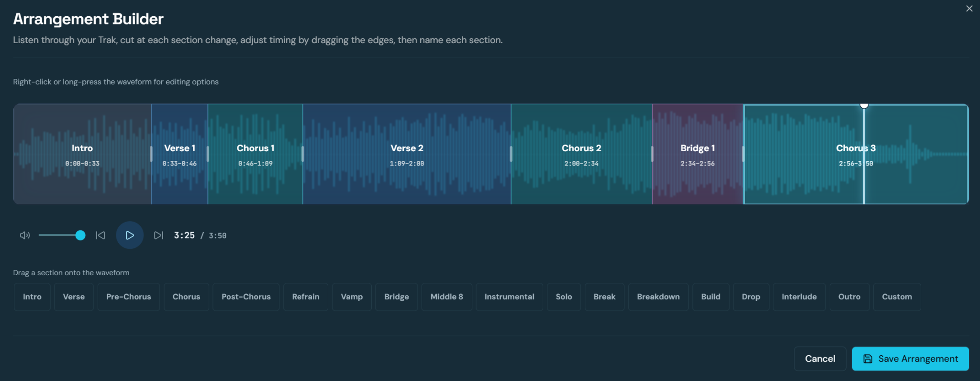The image size is (980, 381).
Task: Pick the Intro section chip
Action: pos(32,297)
